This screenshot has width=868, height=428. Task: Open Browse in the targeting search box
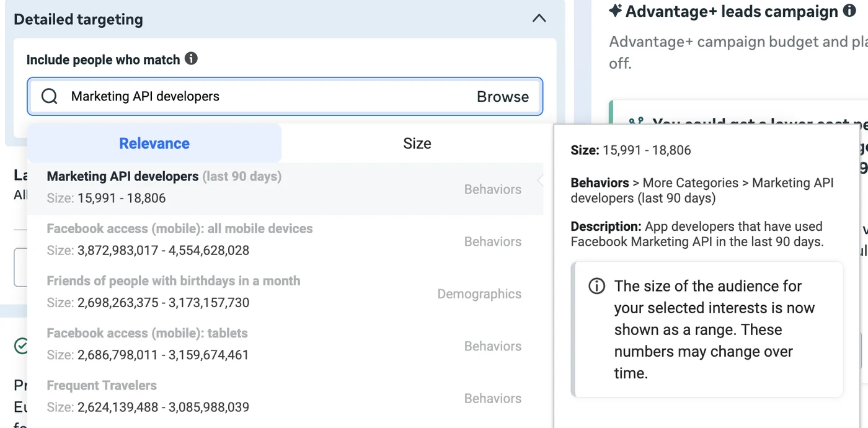(503, 97)
